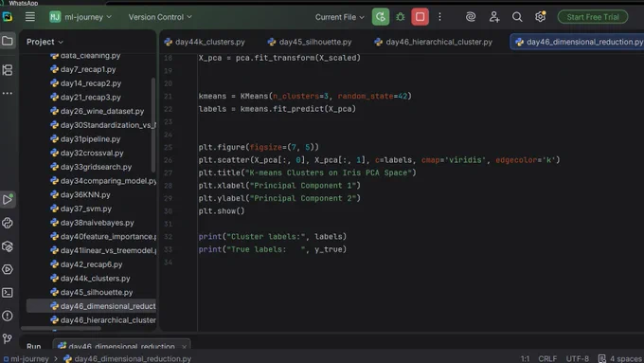
Task: Click the PyCharm logo icon
Action: [x=8, y=17]
